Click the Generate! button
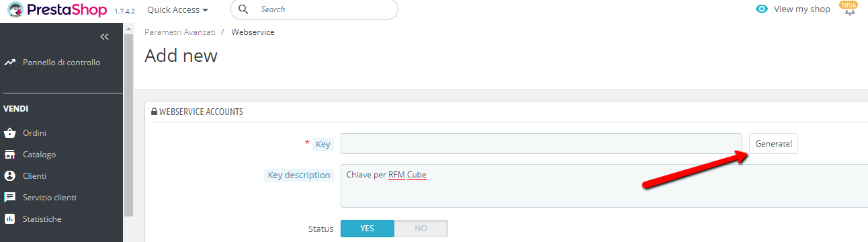The height and width of the screenshot is (242, 868). pyautogui.click(x=773, y=144)
